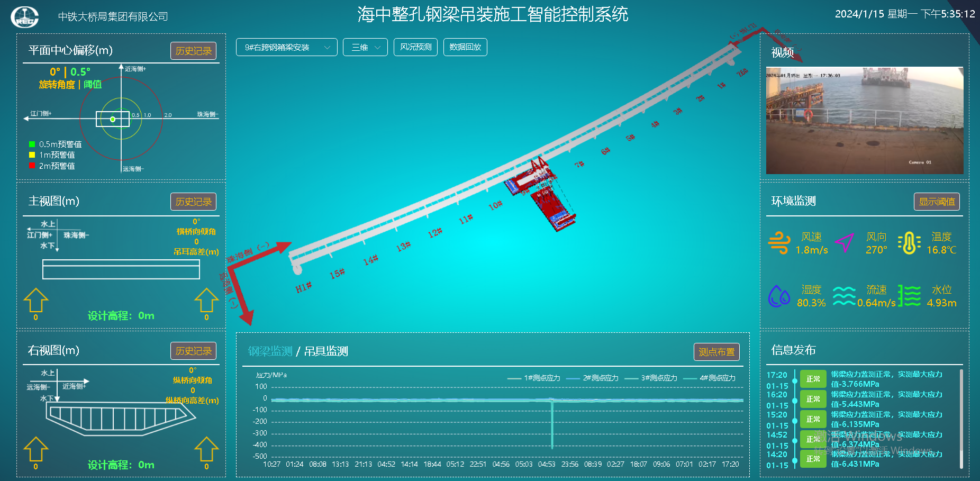Switch to the 钢梁监测 tab

[270, 351]
